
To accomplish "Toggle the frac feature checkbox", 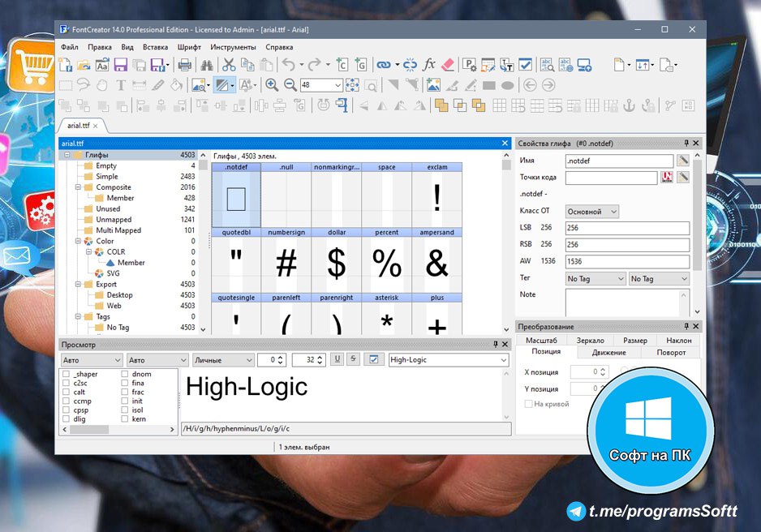I will click(125, 392).
